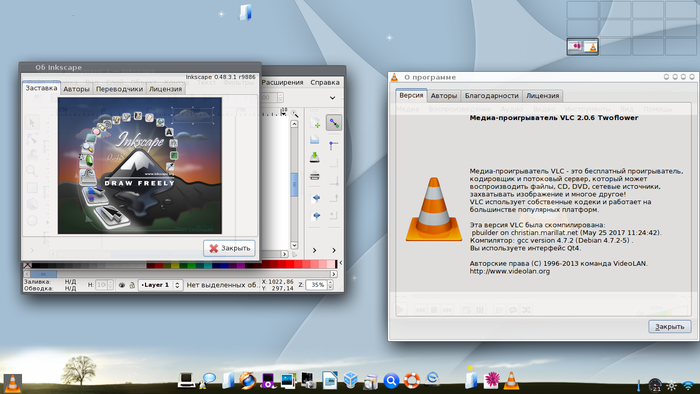Click the no-color X swatch
Screen dimensions: 700x394
tap(28, 265)
